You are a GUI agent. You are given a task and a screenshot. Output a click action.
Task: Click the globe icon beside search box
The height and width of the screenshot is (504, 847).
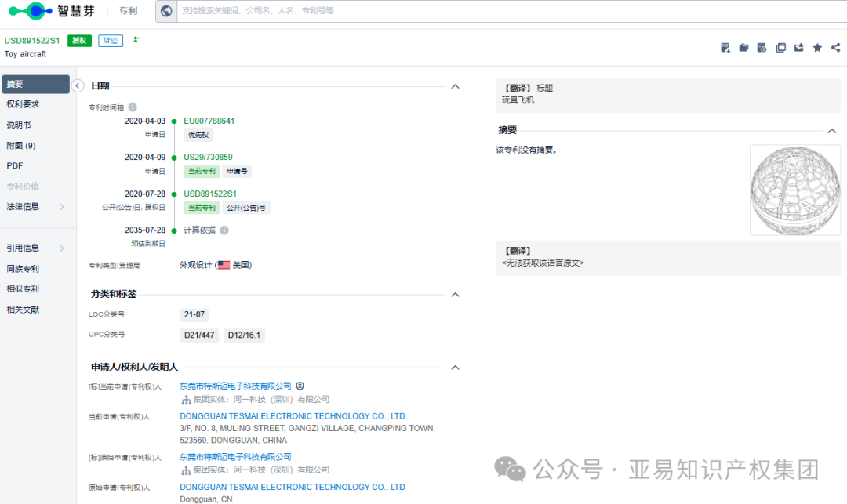[166, 11]
